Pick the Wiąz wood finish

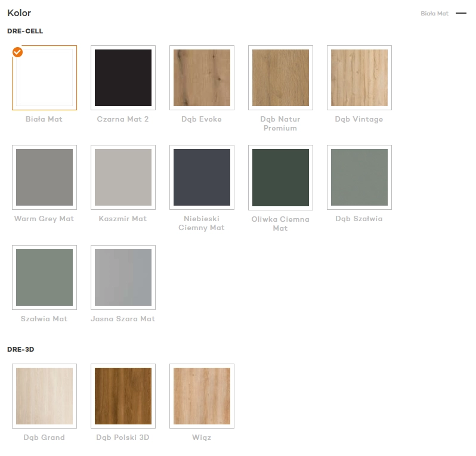[x=202, y=396]
